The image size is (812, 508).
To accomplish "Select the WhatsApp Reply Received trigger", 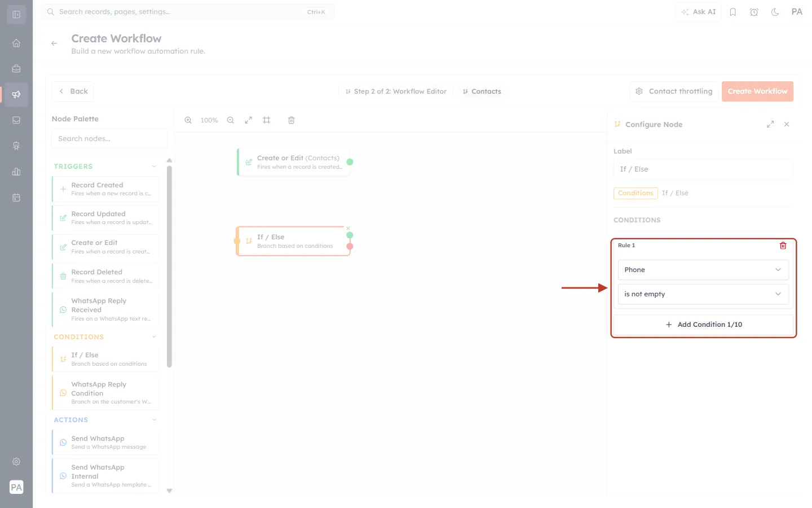I will (105, 309).
